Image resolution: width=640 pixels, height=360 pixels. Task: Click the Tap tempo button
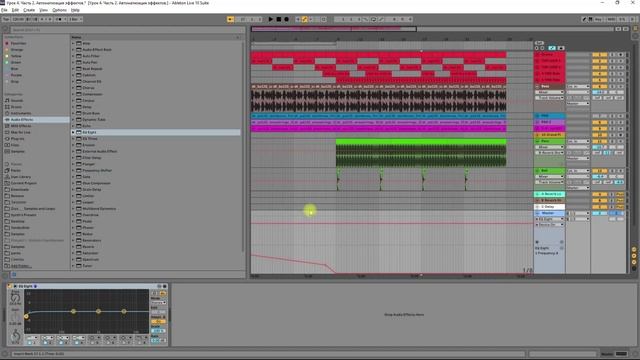coord(6,19)
